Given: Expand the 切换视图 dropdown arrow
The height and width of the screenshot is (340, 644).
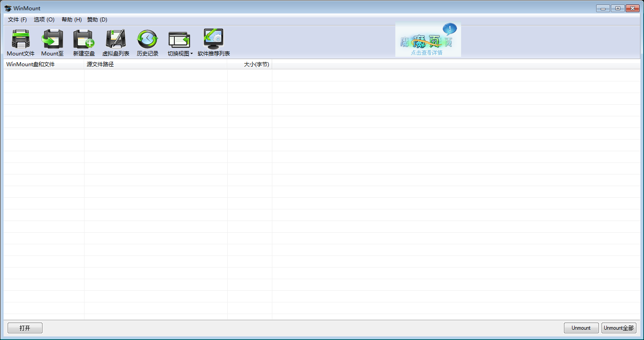Looking at the screenshot, I should (x=191, y=54).
